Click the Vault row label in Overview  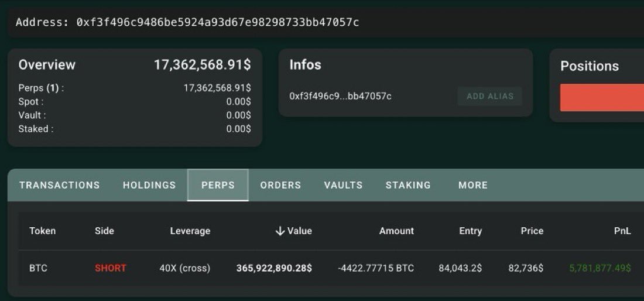[32, 115]
